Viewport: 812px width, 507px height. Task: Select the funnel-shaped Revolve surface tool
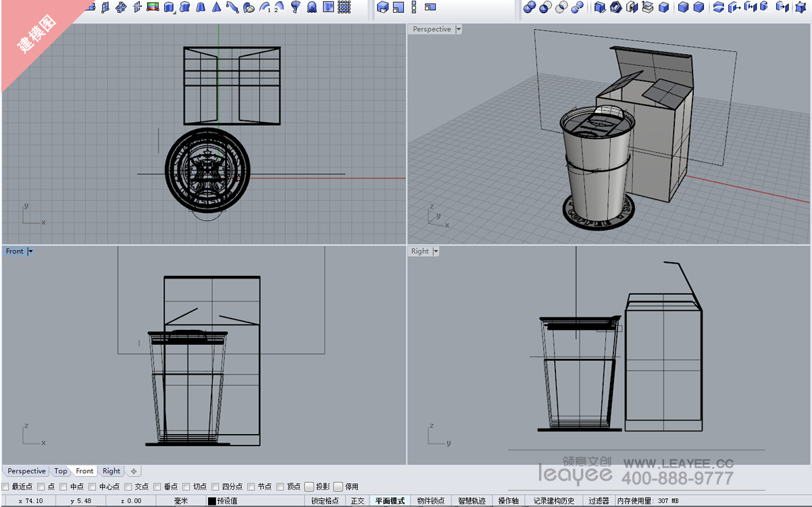click(296, 7)
